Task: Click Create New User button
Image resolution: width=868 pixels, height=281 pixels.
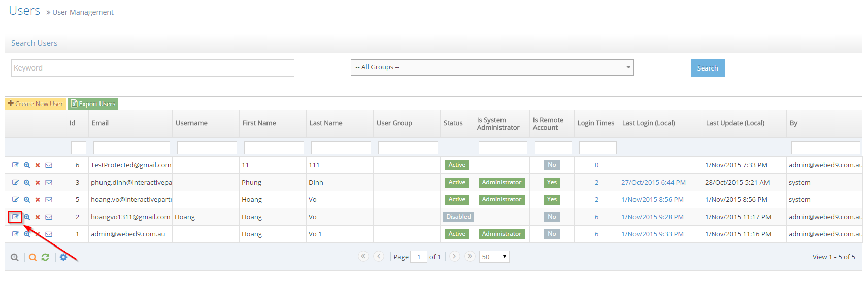Action: click(36, 104)
